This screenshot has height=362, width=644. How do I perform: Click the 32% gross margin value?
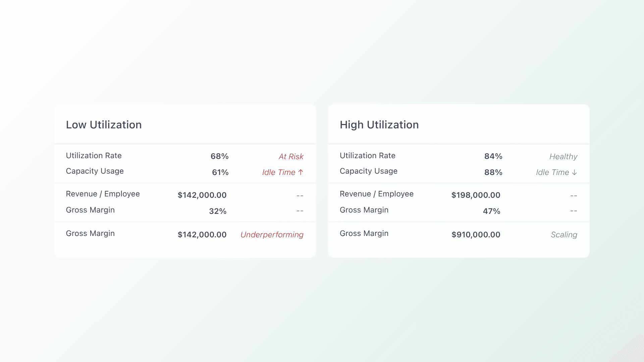click(218, 211)
